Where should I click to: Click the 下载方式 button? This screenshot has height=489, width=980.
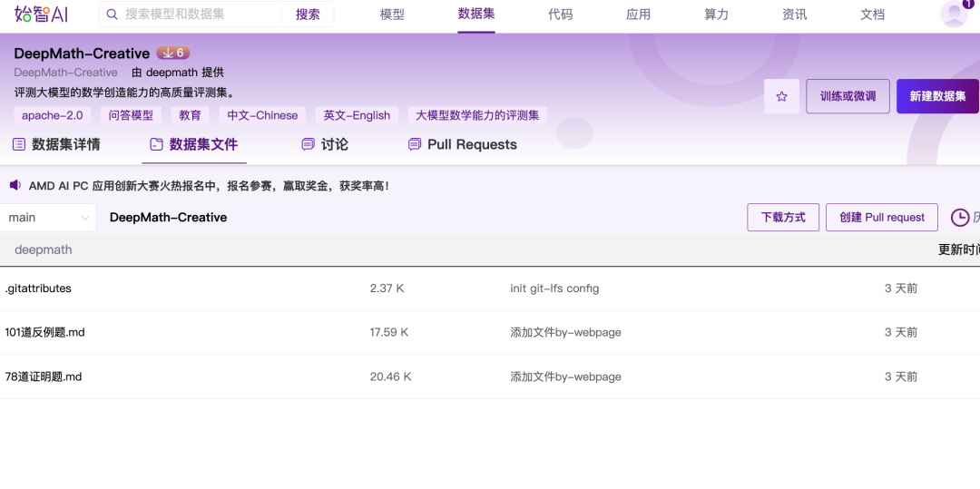pyautogui.click(x=783, y=218)
